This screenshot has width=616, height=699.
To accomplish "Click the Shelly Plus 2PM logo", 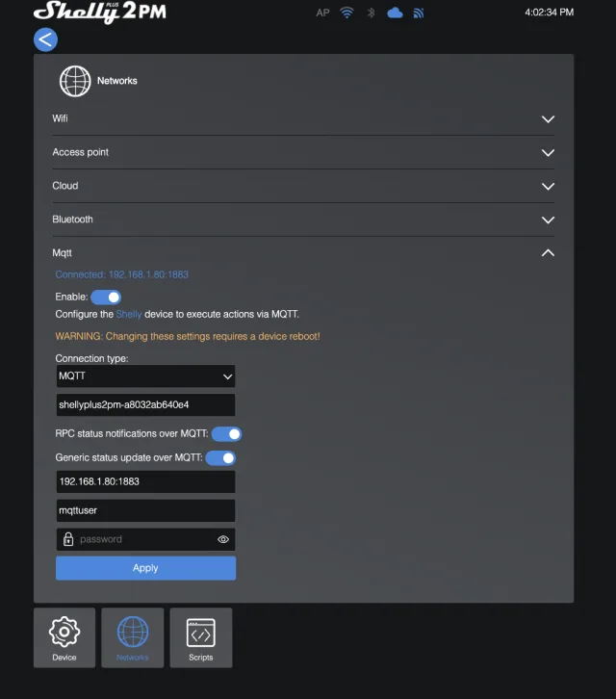I will pos(99,12).
